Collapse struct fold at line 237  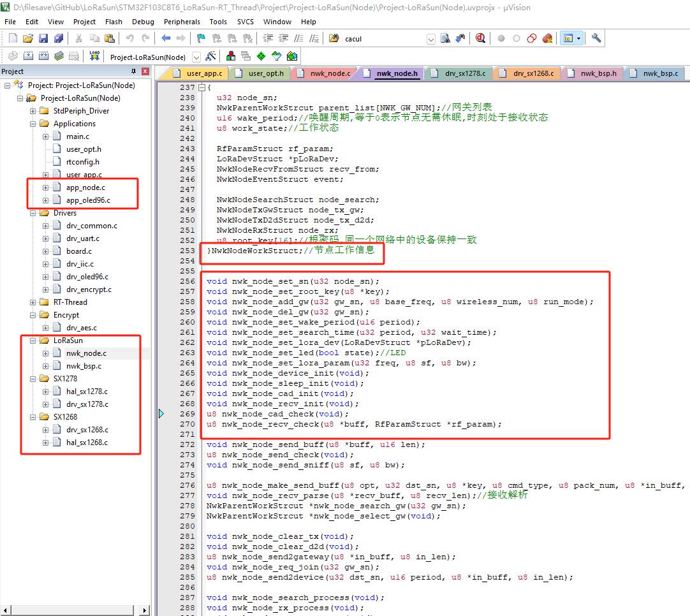pos(202,87)
